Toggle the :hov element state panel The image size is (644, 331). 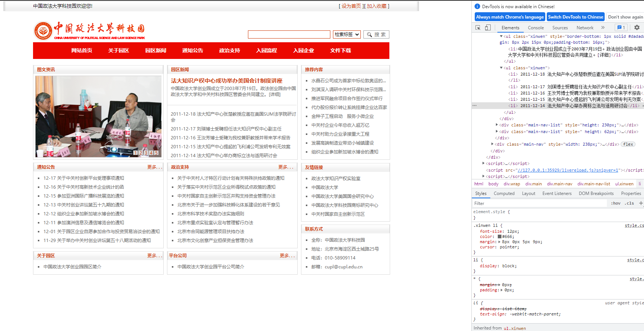tap(616, 203)
